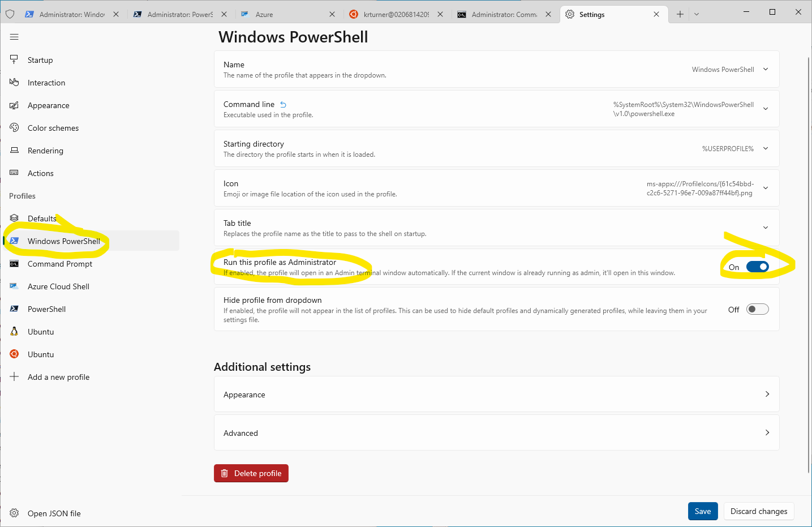Click the Open JSON file gear icon
The image size is (812, 527).
(x=14, y=513)
